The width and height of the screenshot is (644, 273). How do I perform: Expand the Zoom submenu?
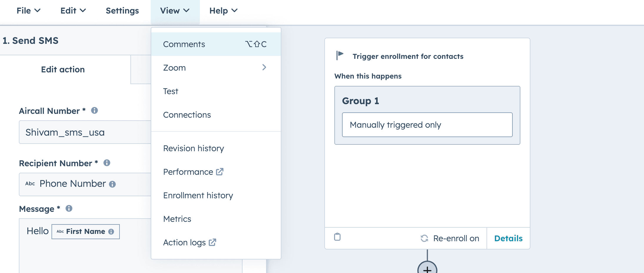coord(215,68)
